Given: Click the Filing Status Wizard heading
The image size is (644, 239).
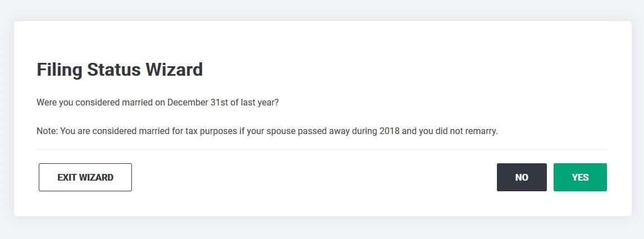Looking at the screenshot, I should pyautogui.click(x=120, y=70).
